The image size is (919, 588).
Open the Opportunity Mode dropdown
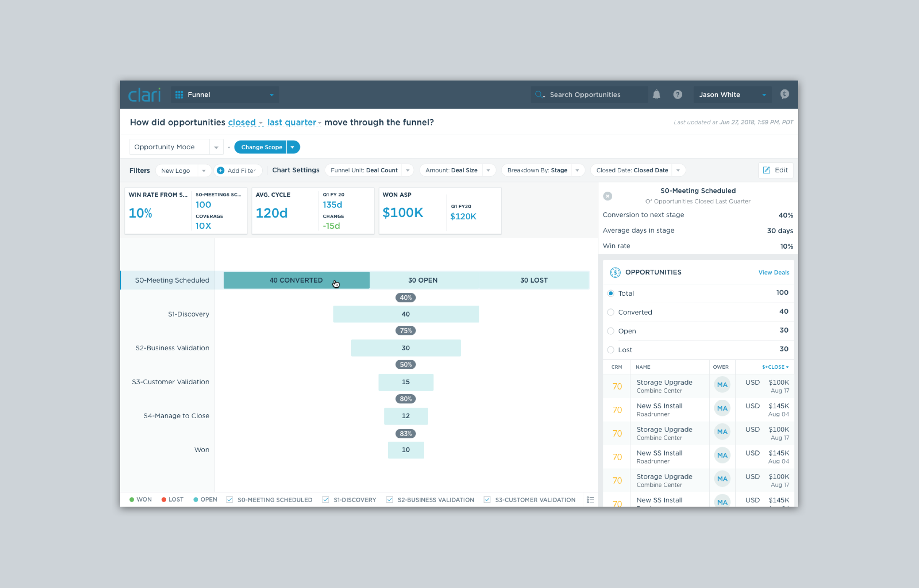(216, 147)
